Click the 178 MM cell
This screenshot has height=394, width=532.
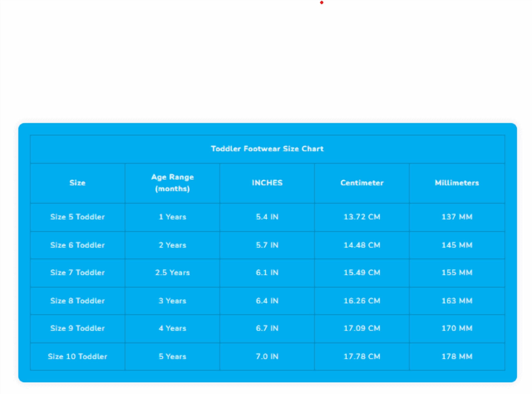pyautogui.click(x=457, y=357)
